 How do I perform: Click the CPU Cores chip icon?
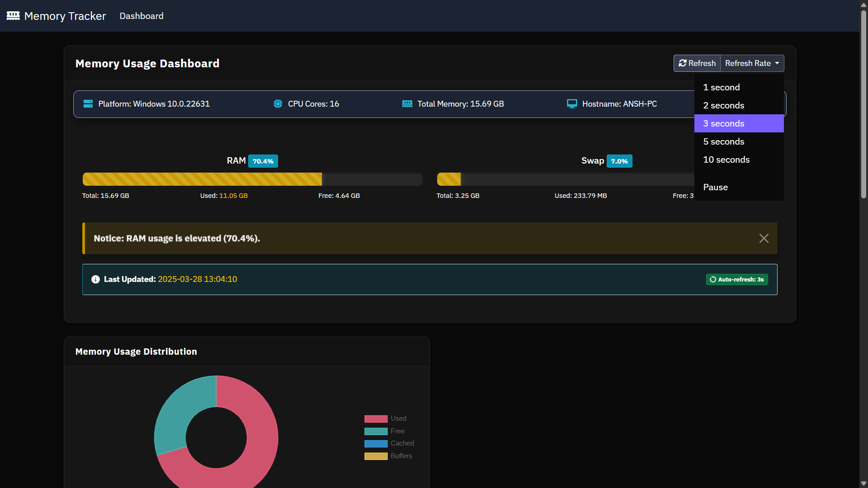[x=278, y=104]
